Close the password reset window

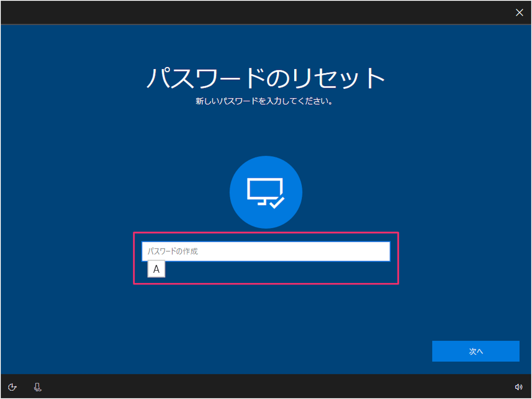click(x=520, y=12)
